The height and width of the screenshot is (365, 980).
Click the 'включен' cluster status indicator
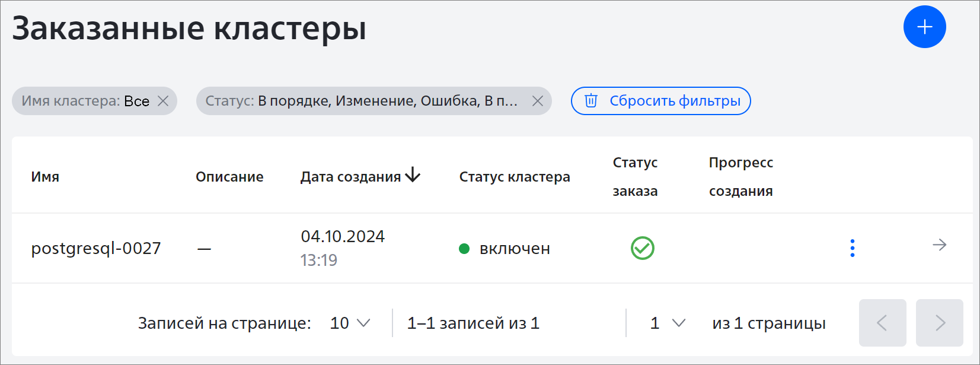tap(505, 249)
